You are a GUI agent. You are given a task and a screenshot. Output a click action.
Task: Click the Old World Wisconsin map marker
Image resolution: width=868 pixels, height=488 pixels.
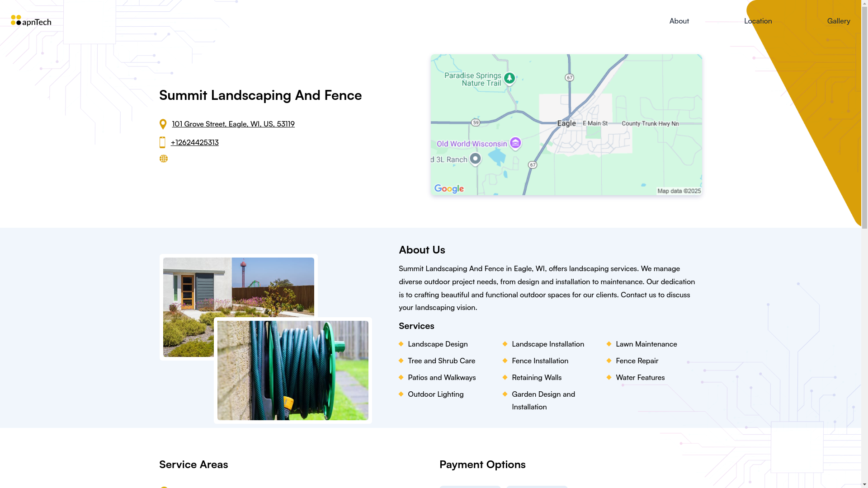tap(515, 143)
